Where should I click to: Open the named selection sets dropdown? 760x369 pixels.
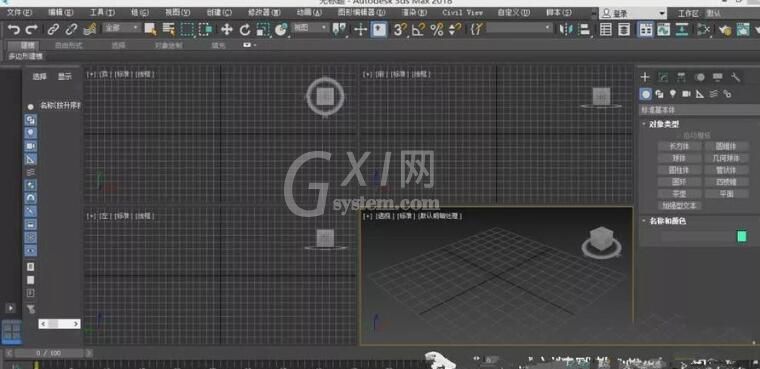click(520, 28)
